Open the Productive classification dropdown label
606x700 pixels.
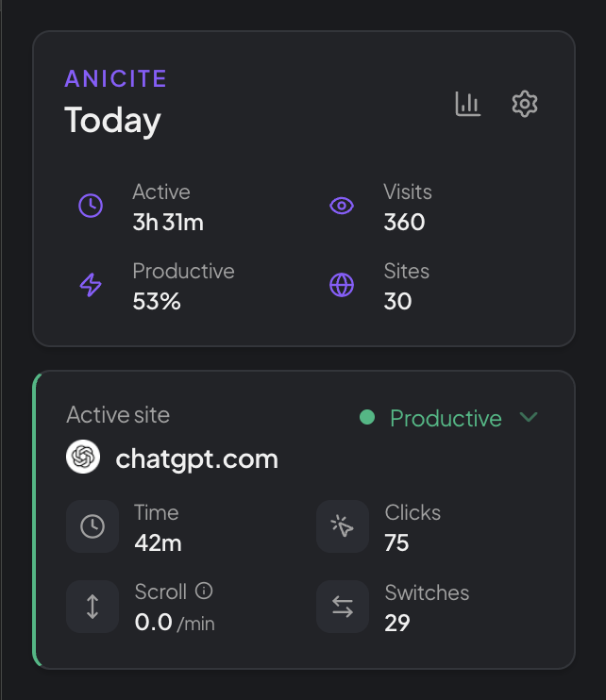click(446, 418)
